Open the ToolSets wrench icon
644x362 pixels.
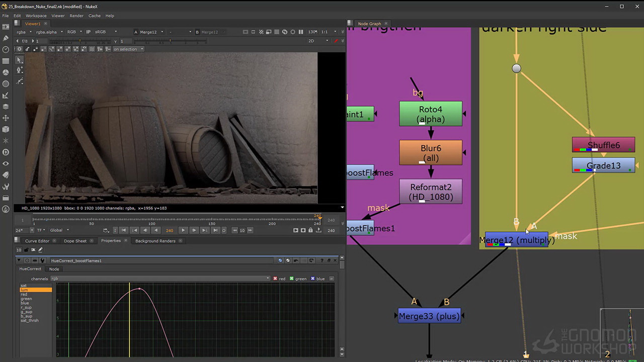[x=6, y=186]
